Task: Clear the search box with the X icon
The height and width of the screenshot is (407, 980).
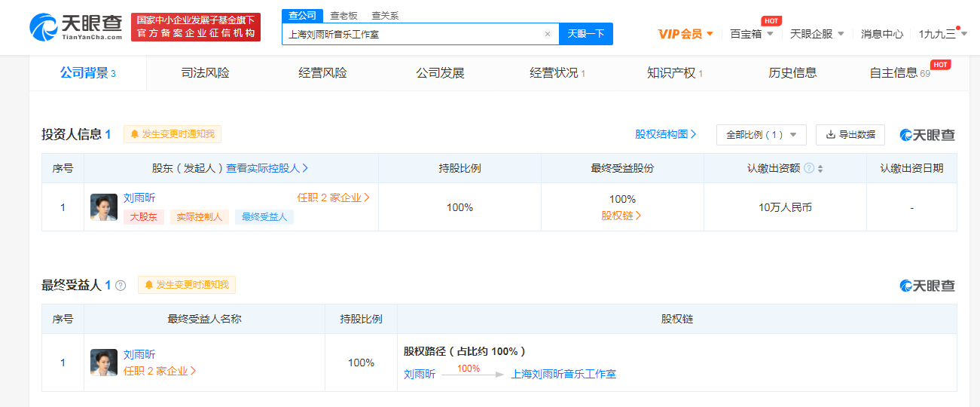Action: tap(548, 34)
